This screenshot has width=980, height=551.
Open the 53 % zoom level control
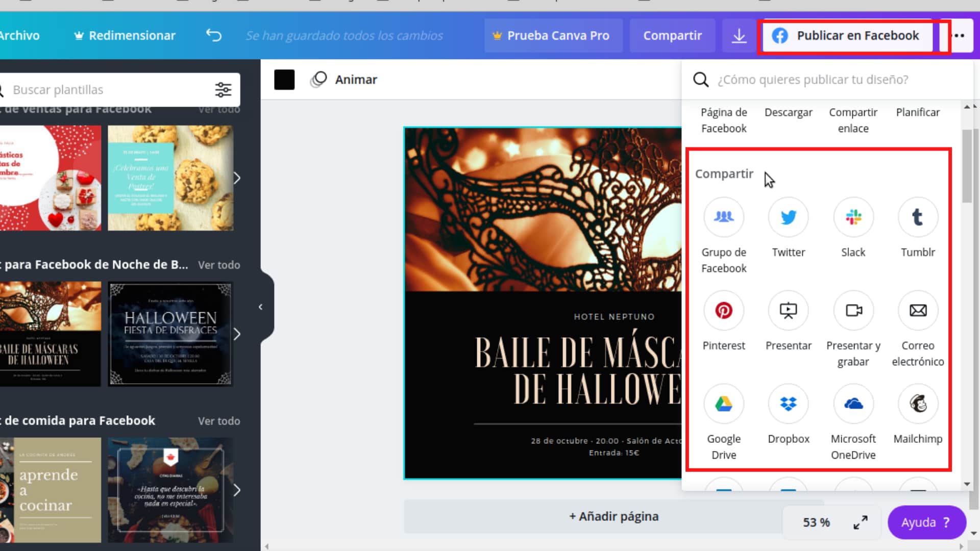point(816,522)
